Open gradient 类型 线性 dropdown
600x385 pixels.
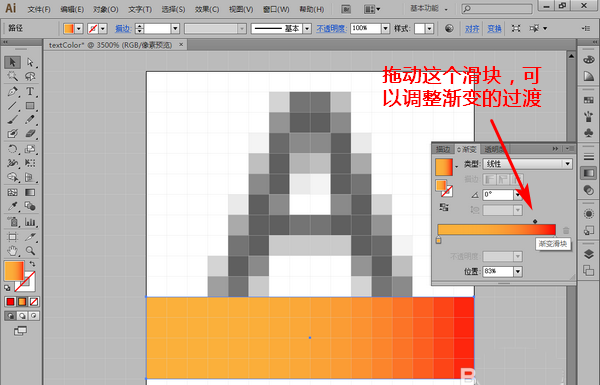click(528, 164)
